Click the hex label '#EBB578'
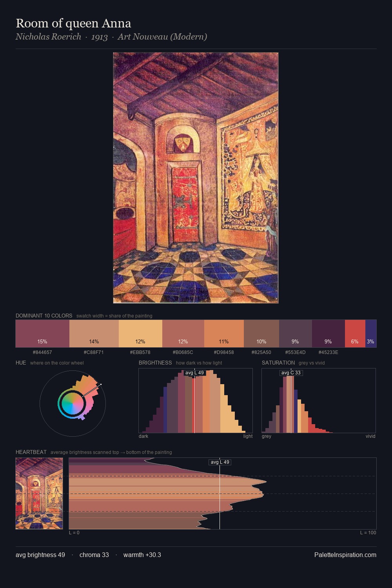Image resolution: width=392 pixels, height=588 pixels. click(x=140, y=352)
